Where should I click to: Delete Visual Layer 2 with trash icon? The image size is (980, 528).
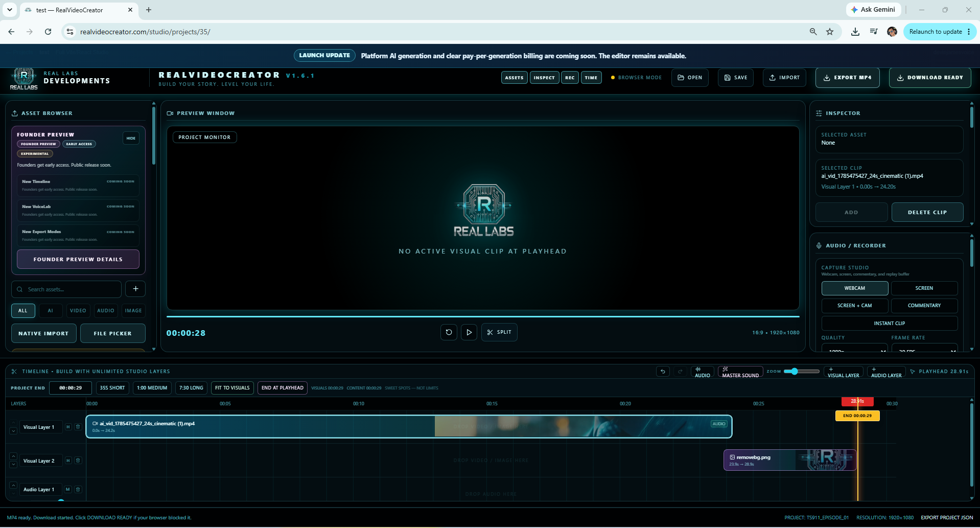(78, 461)
